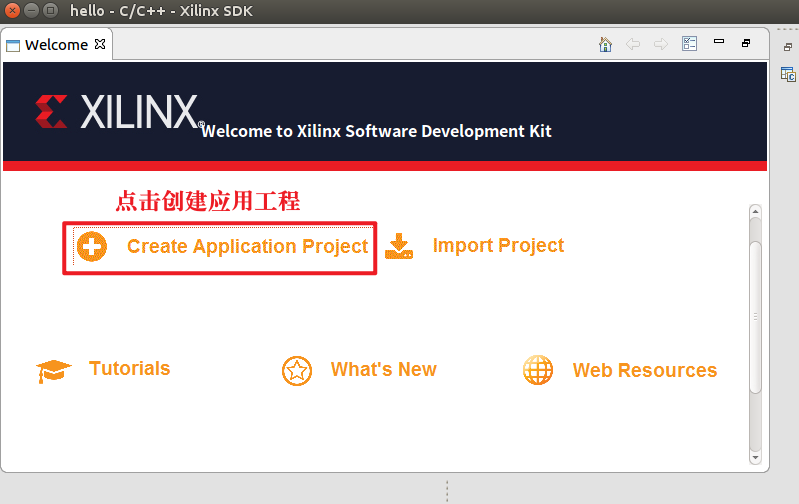Click the forward navigation arrow
799x504 pixels.
(x=660, y=44)
